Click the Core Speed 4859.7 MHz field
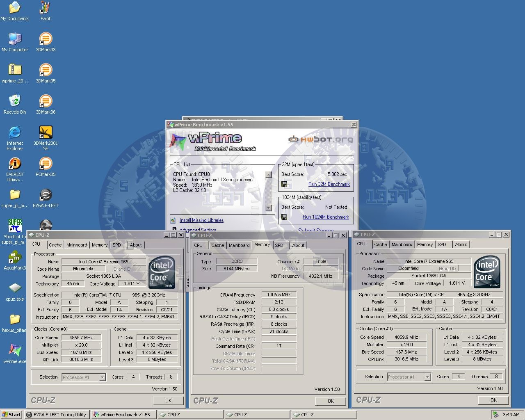 coord(81,338)
